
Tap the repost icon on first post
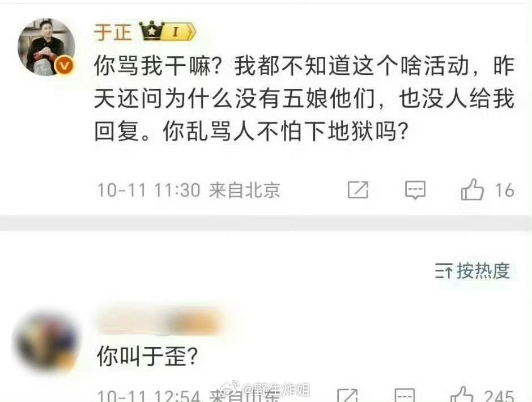(x=358, y=190)
